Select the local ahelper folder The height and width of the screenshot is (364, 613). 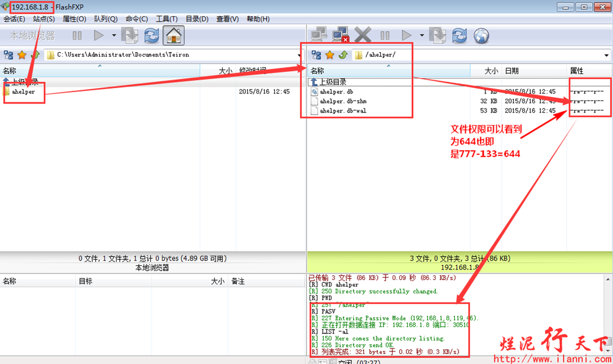coord(23,92)
